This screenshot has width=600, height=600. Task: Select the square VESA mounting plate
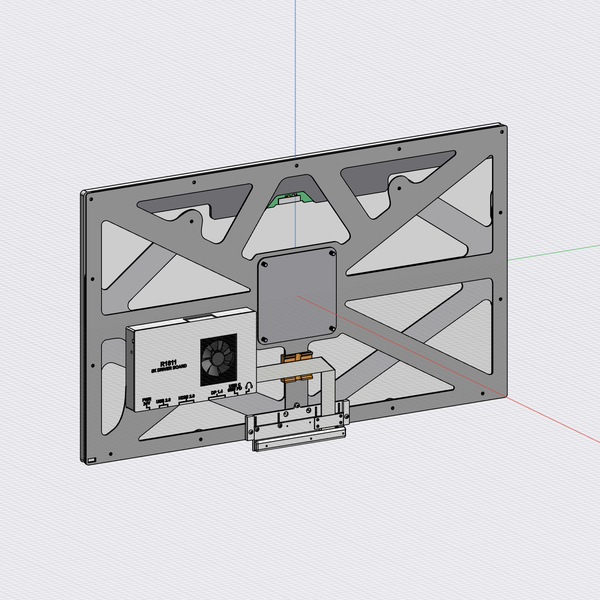click(x=297, y=296)
